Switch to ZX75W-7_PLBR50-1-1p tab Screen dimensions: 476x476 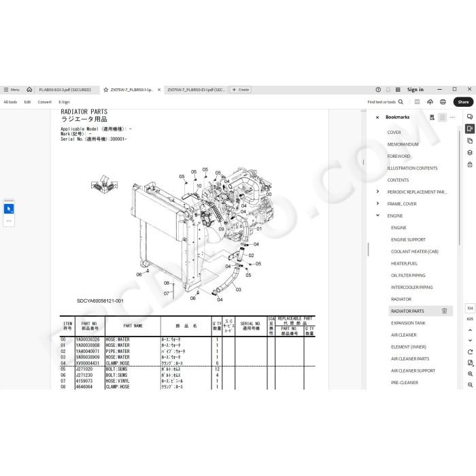tap(131, 90)
